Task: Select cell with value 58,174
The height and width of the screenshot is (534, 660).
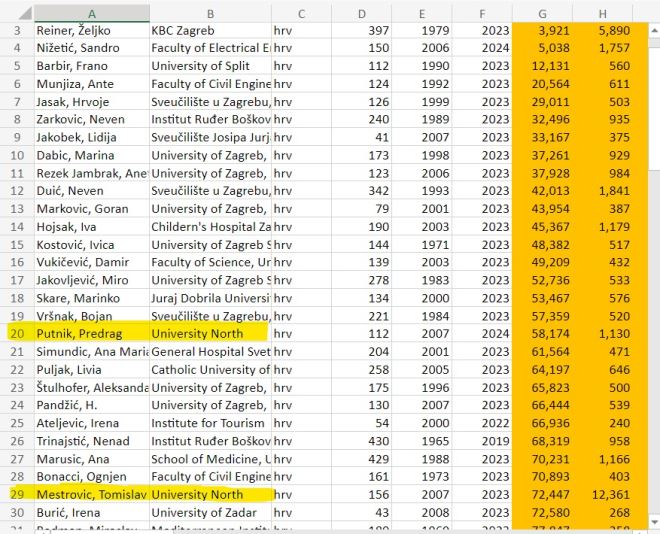Action: (549, 333)
